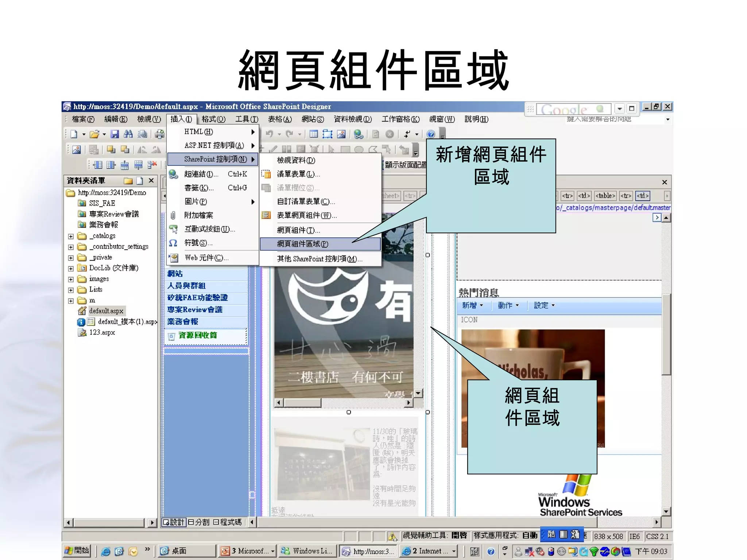Image resolution: width=747 pixels, height=560 pixels.
Task: Click the Print toolbar icon
Action: (x=159, y=134)
